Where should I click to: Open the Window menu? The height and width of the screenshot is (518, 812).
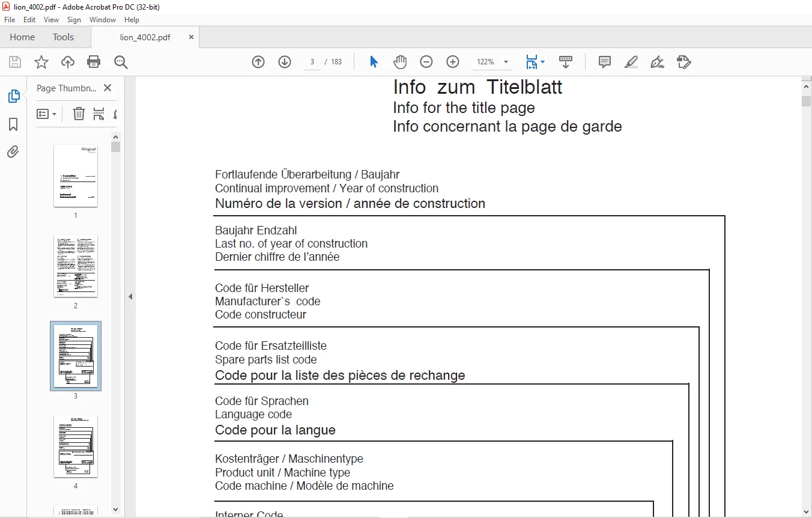coord(103,20)
